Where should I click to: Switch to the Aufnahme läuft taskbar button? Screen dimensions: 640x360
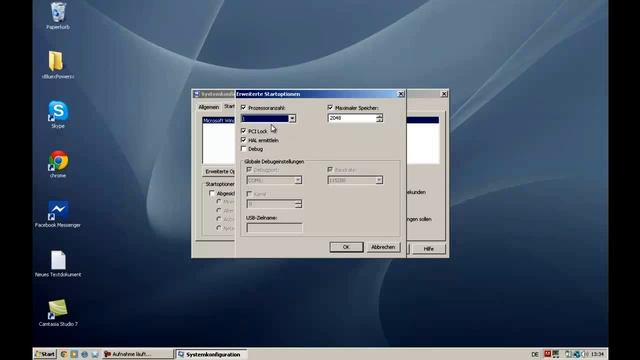coord(138,354)
